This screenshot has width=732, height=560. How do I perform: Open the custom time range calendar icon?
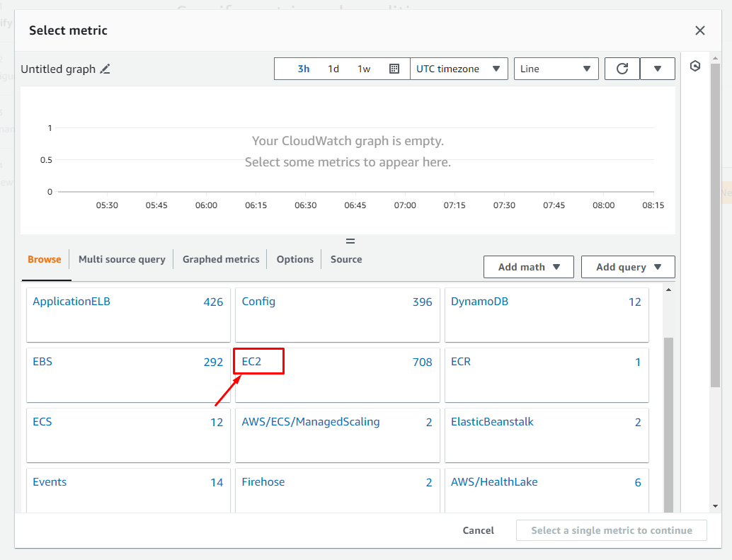pos(394,69)
